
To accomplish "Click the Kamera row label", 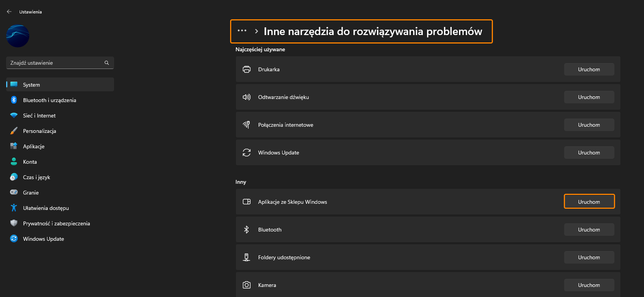I will 267,285.
